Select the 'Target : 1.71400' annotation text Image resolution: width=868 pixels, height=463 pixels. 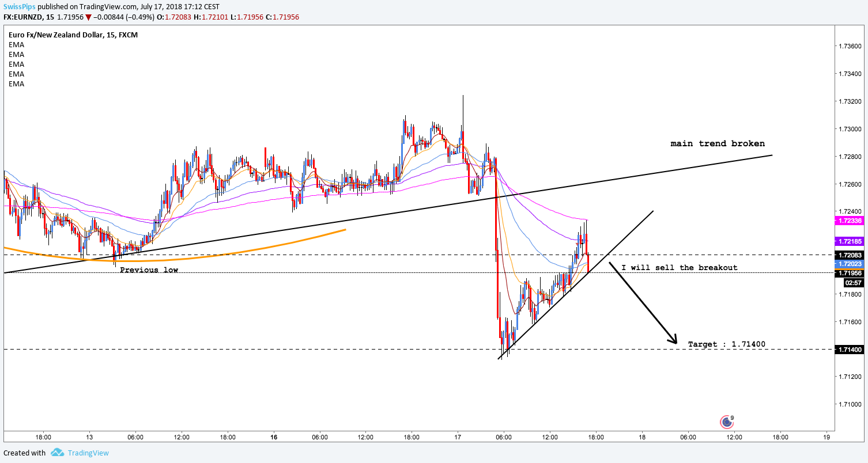pos(727,344)
